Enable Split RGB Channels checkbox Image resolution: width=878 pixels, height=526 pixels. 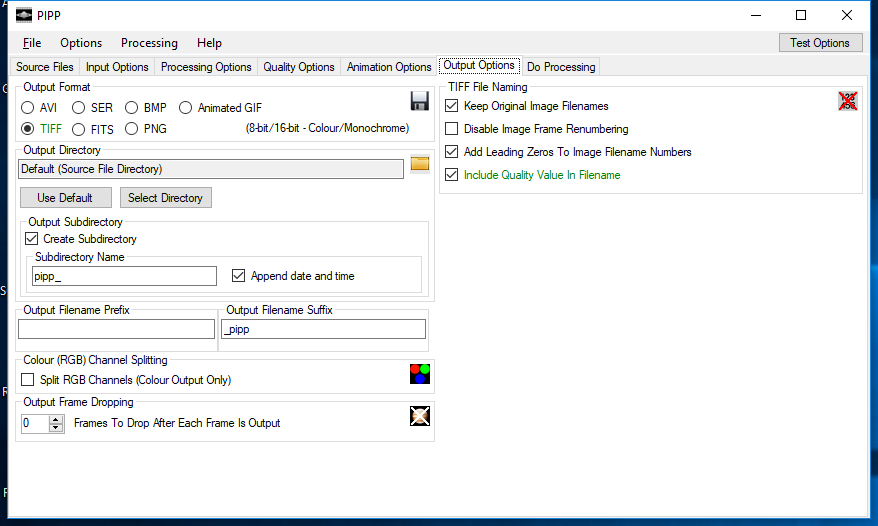(x=27, y=380)
